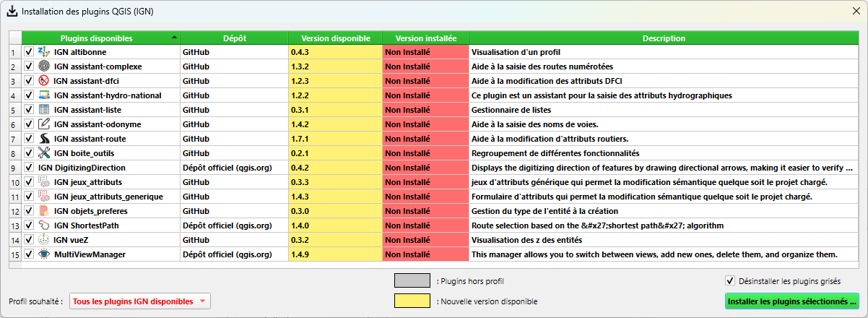Click Dépôt officiel cell for MultiViewManager

(x=234, y=254)
